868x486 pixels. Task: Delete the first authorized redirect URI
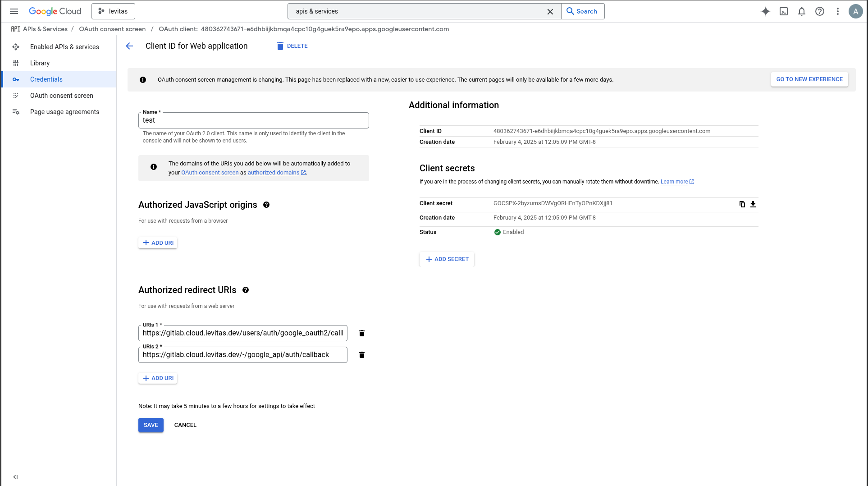coord(361,333)
